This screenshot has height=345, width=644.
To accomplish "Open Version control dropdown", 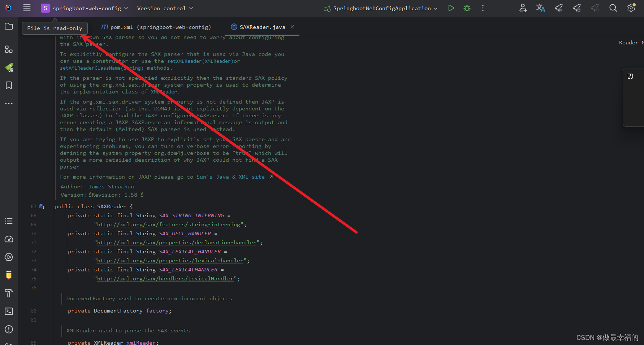I will click(165, 8).
